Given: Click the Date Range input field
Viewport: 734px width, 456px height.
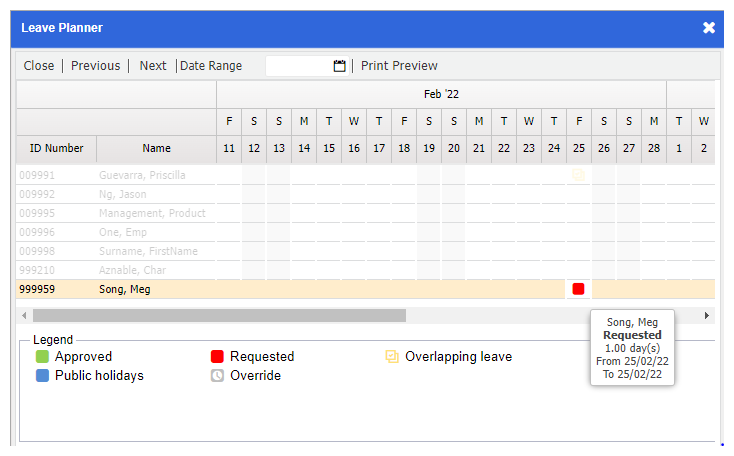Looking at the screenshot, I should (x=300, y=66).
